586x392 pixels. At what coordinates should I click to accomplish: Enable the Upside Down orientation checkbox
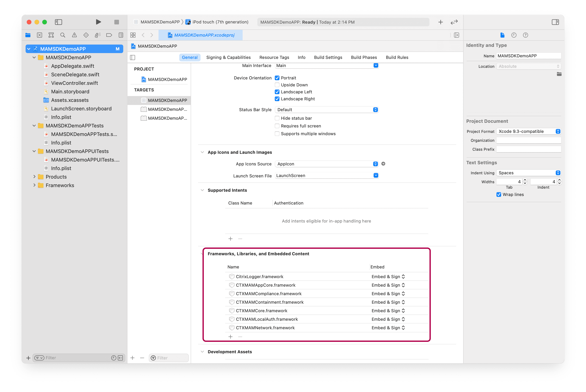(277, 85)
